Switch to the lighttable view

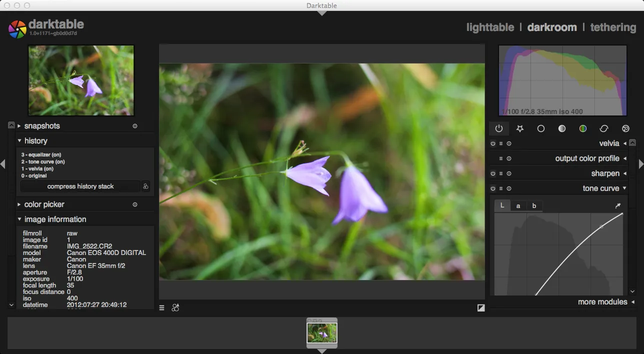click(x=489, y=27)
